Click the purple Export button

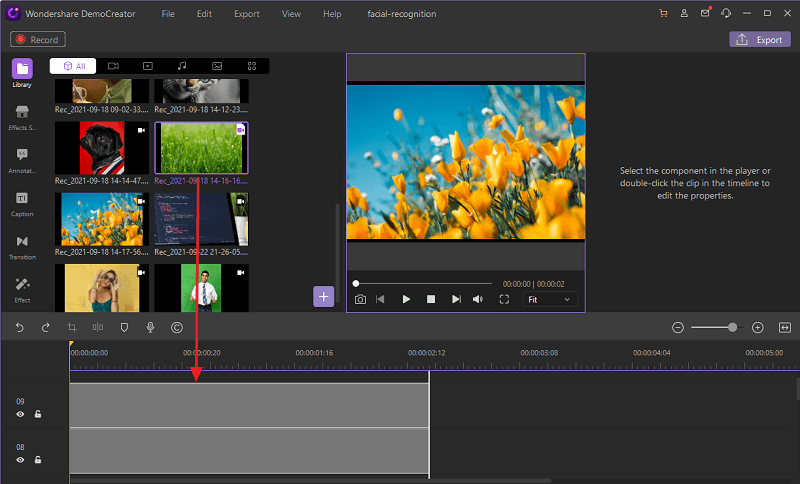click(x=760, y=39)
